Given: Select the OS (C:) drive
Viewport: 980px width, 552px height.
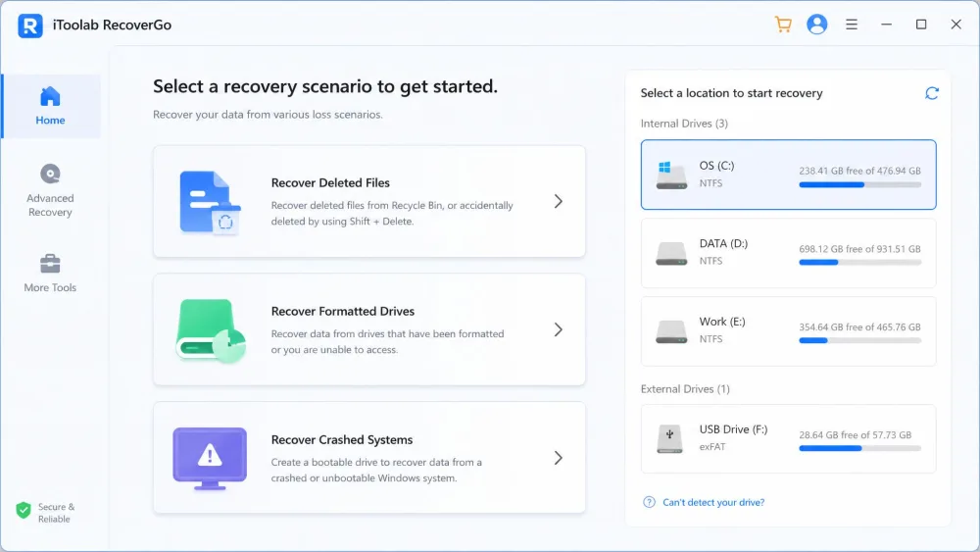Looking at the screenshot, I should (788, 175).
